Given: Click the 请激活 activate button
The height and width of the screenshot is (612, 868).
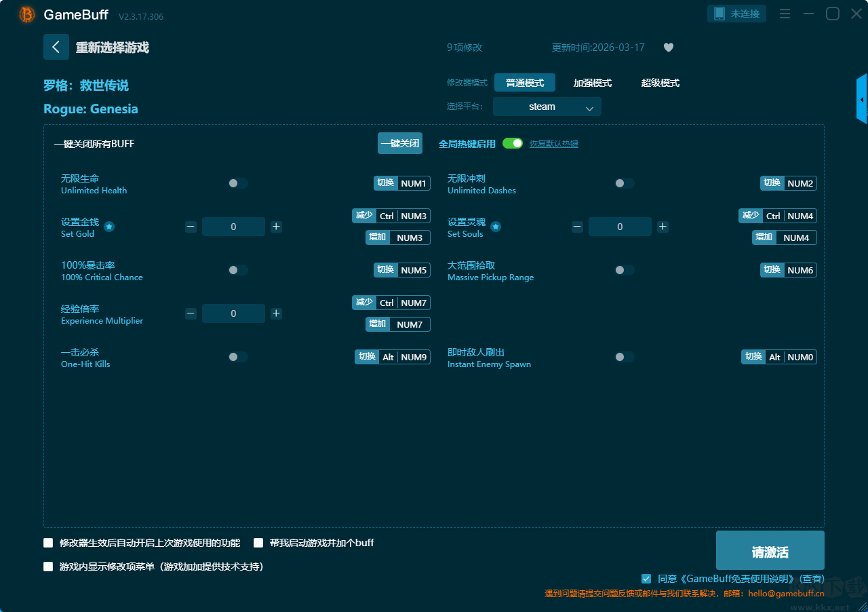Looking at the screenshot, I should (x=770, y=550).
